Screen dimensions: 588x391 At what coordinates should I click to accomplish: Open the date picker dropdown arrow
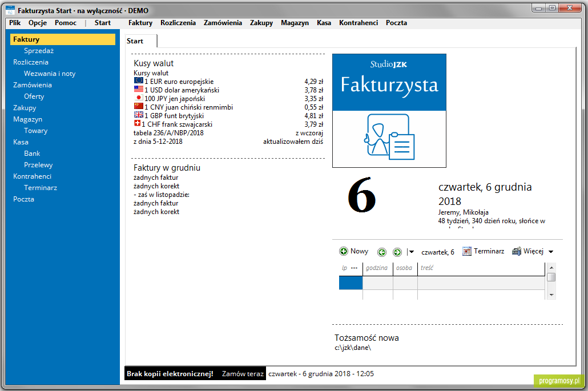point(412,252)
